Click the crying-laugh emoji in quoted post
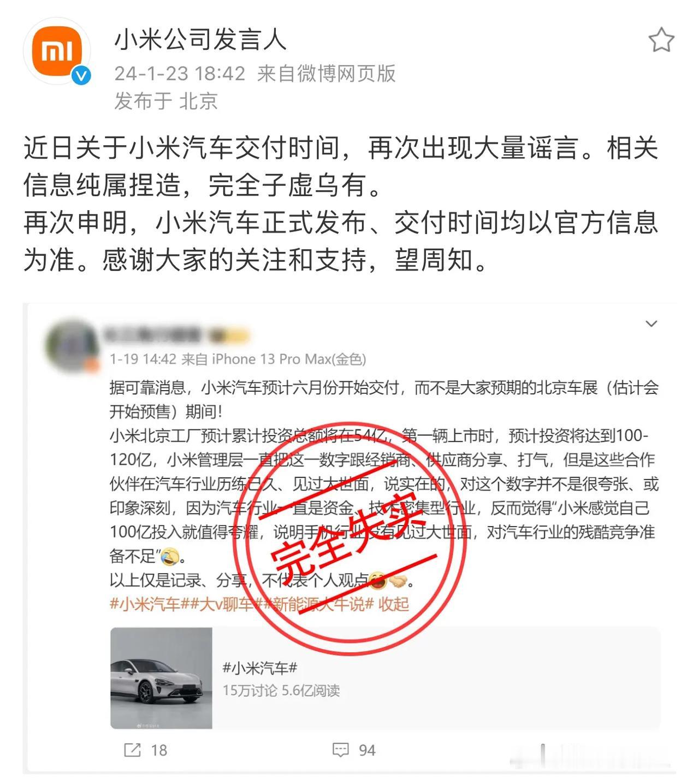The height and width of the screenshot is (784, 699). (x=169, y=556)
